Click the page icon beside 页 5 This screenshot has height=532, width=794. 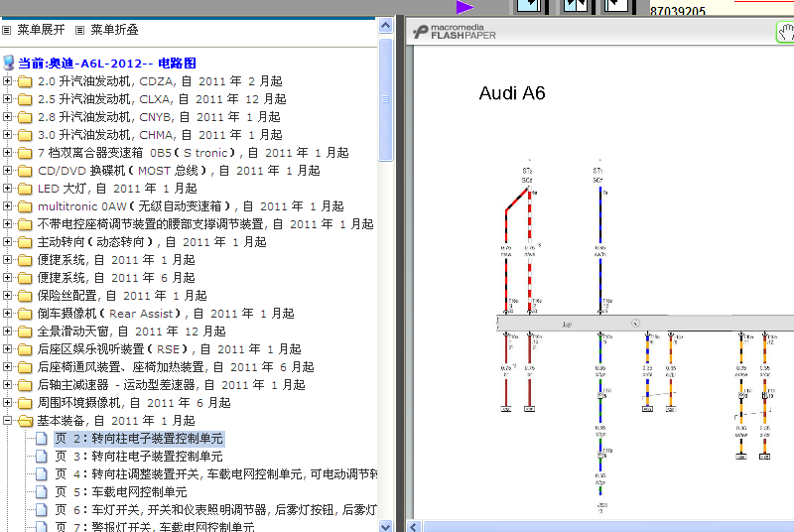pos(42,492)
